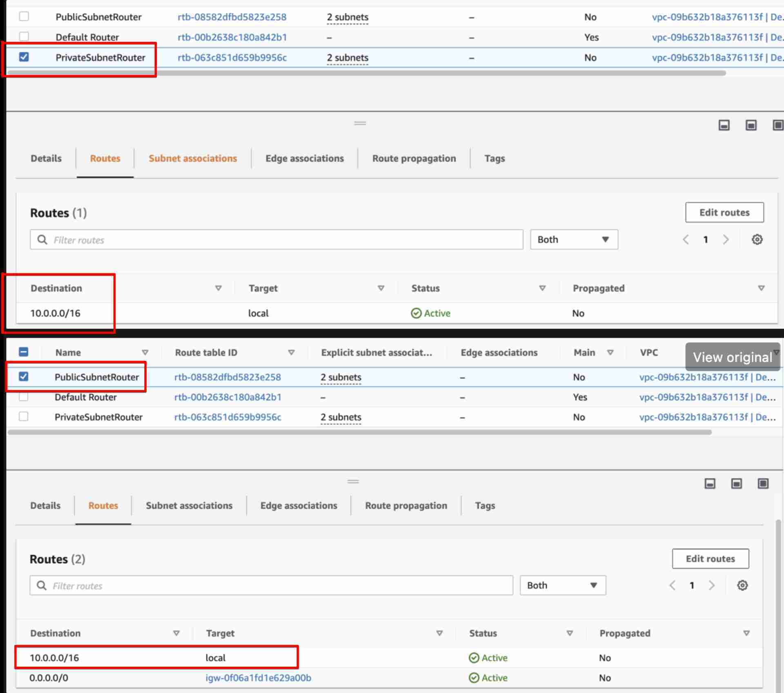The height and width of the screenshot is (693, 784).
Task: Open VPC link in lower PrivateSubnetRouter row
Action: (707, 417)
